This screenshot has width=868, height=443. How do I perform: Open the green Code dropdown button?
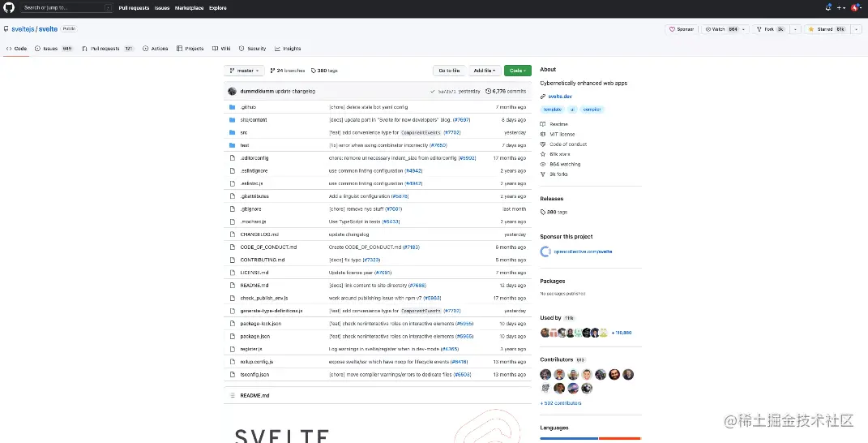(x=518, y=71)
